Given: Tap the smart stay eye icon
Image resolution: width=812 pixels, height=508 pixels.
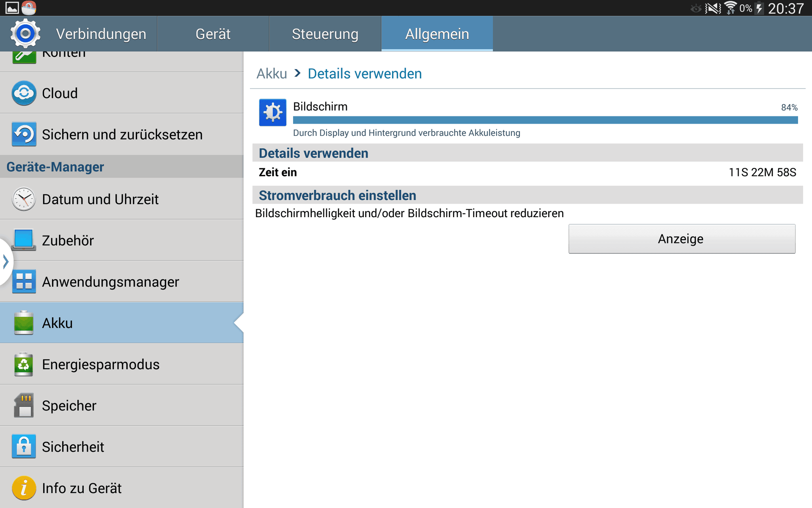Looking at the screenshot, I should point(696,8).
